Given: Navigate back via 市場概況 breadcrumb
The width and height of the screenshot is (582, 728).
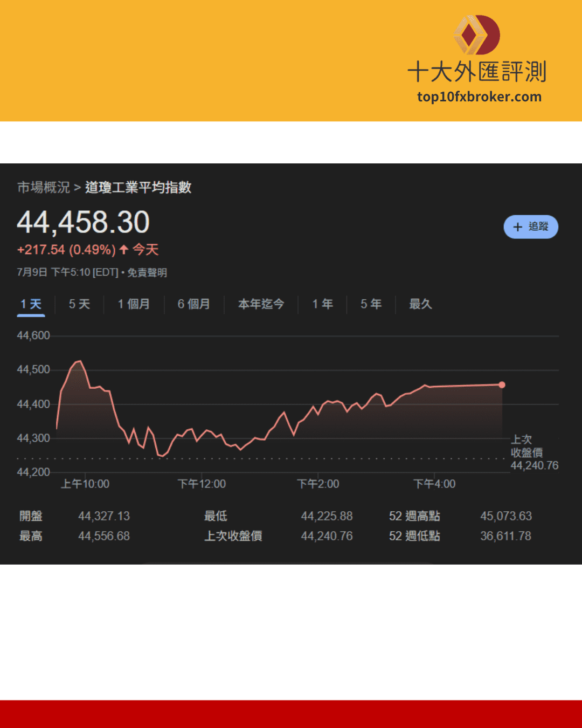Looking at the screenshot, I should 43,188.
